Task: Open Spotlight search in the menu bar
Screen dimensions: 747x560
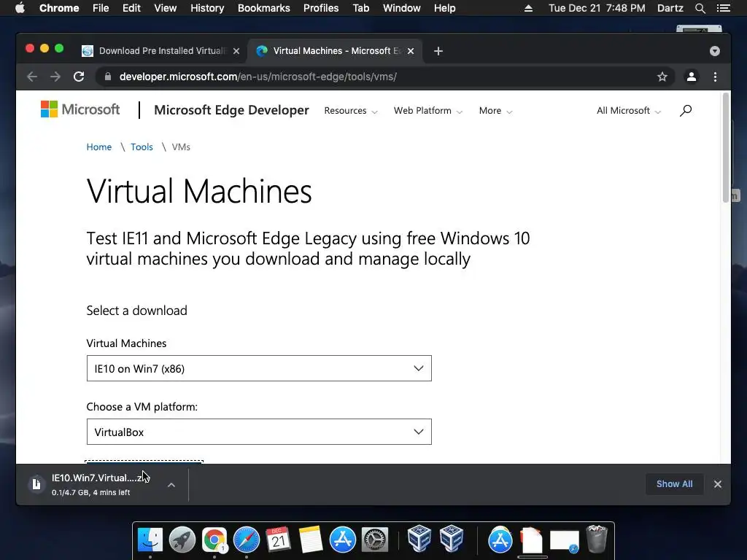Action: 700,8
